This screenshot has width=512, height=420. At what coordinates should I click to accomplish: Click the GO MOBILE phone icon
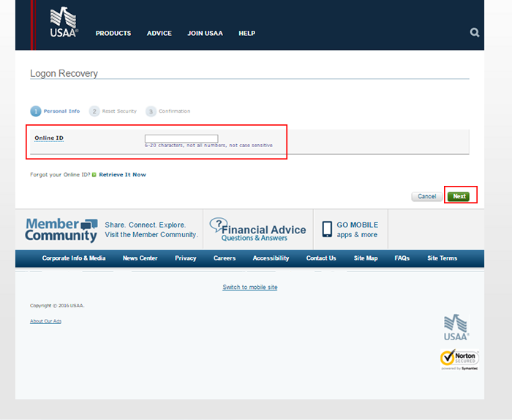tap(327, 229)
